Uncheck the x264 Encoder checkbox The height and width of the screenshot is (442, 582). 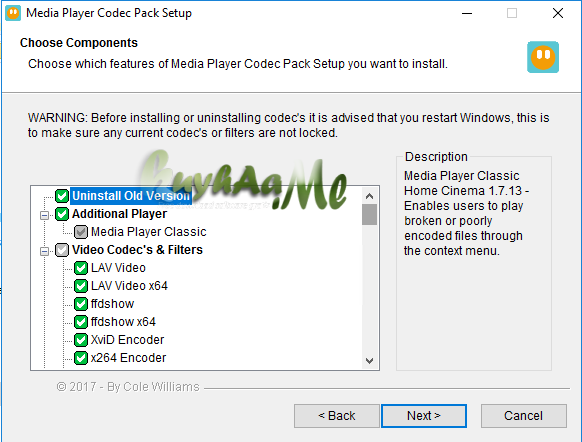(81, 358)
